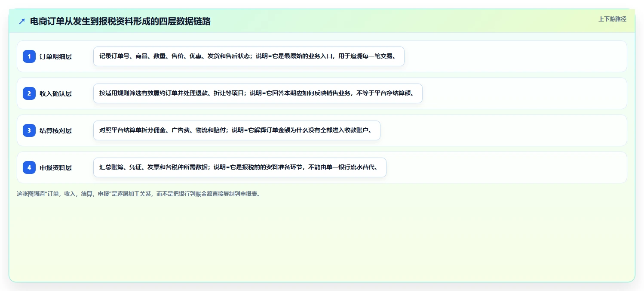Click the 结算核对层 label
644x291 pixels.
tap(56, 130)
